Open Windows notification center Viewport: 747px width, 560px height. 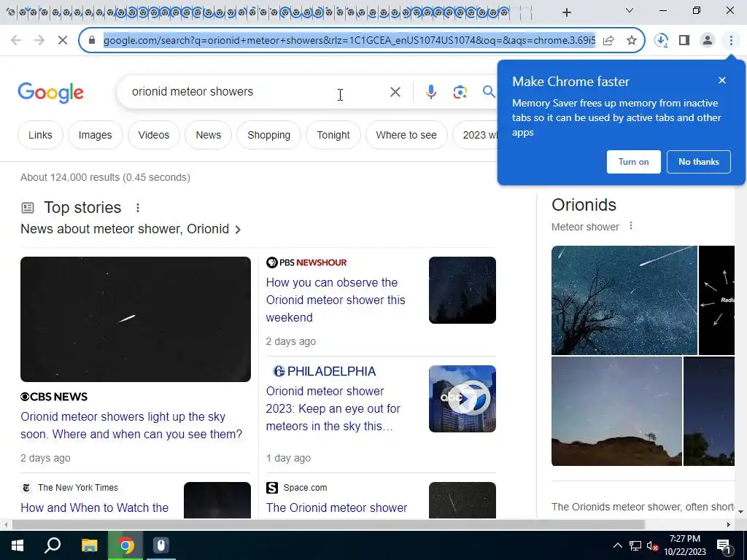point(724,545)
